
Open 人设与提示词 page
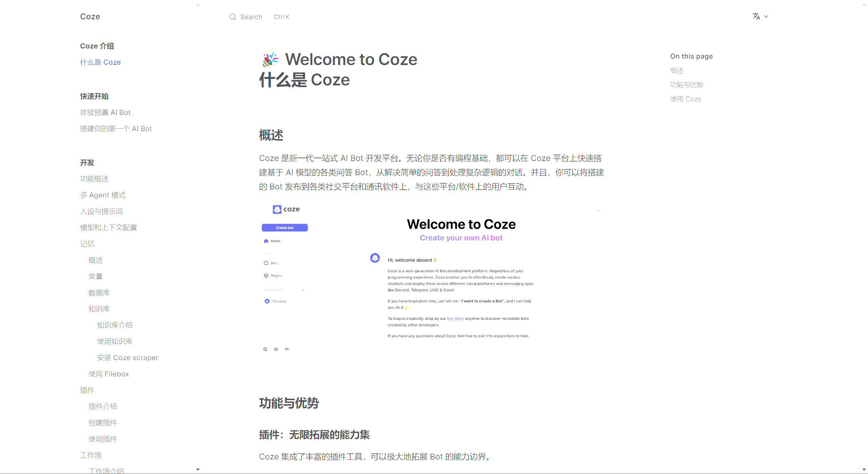101,211
